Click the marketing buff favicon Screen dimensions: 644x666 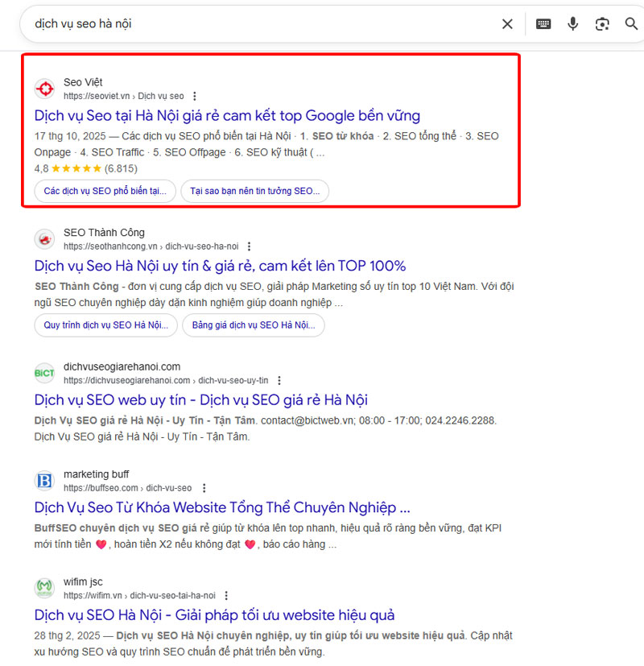[x=44, y=481]
